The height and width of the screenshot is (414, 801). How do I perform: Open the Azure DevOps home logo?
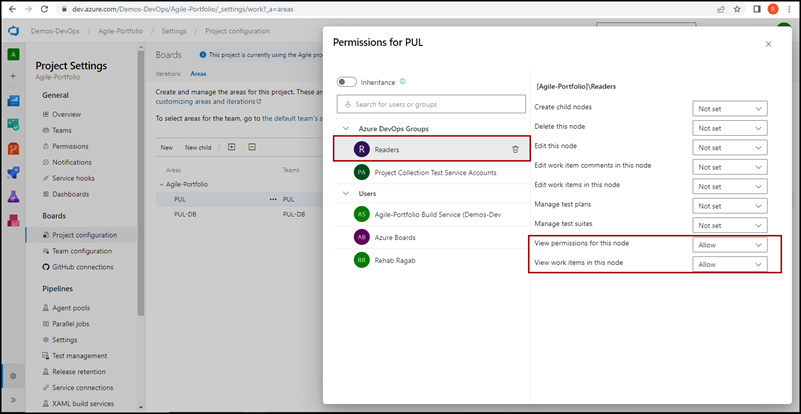(13, 31)
